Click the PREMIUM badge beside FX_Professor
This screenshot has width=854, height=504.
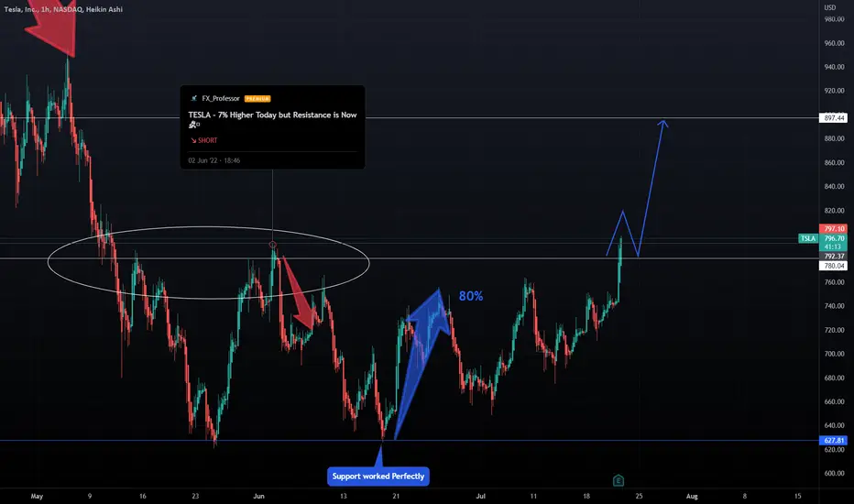tap(257, 99)
